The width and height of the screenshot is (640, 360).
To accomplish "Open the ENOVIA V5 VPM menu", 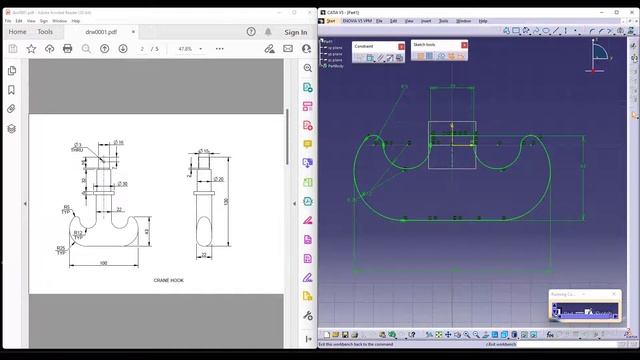I will point(357,21).
